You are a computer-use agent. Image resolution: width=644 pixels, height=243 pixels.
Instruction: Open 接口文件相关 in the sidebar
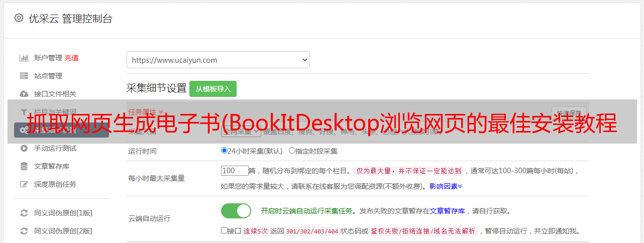click(55, 94)
